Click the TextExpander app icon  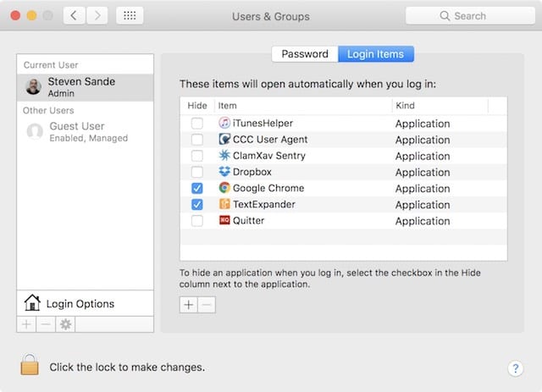[x=224, y=204]
